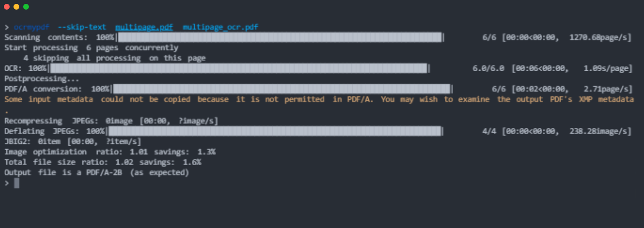Viewport: 644px width, 228px height.
Task: Select the multipage_ocr.pdf output filename
Action: coord(220,27)
